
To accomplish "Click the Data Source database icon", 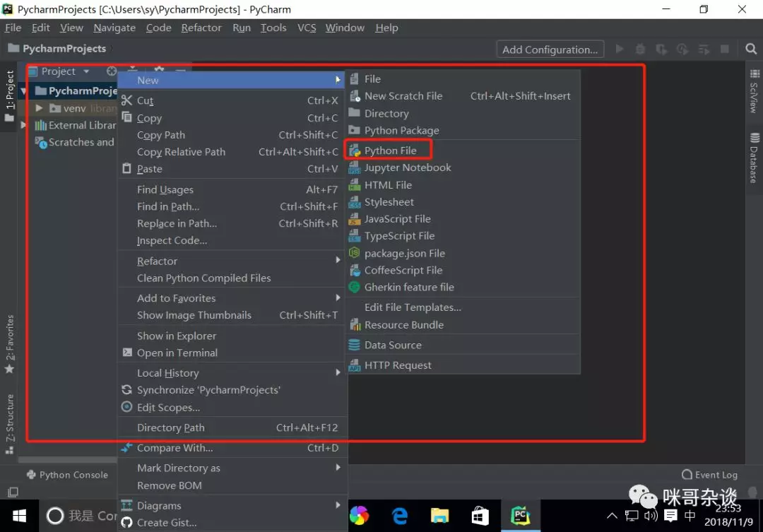I will 355,345.
